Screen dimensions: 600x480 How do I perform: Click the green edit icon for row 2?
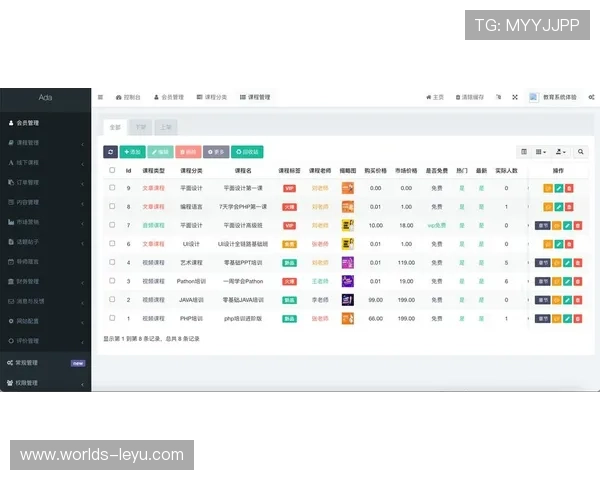[x=567, y=300]
